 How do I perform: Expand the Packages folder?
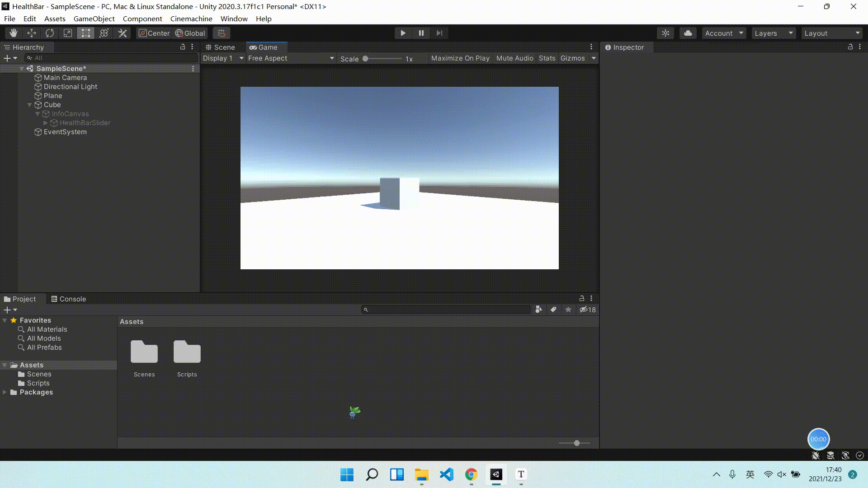tap(5, 392)
